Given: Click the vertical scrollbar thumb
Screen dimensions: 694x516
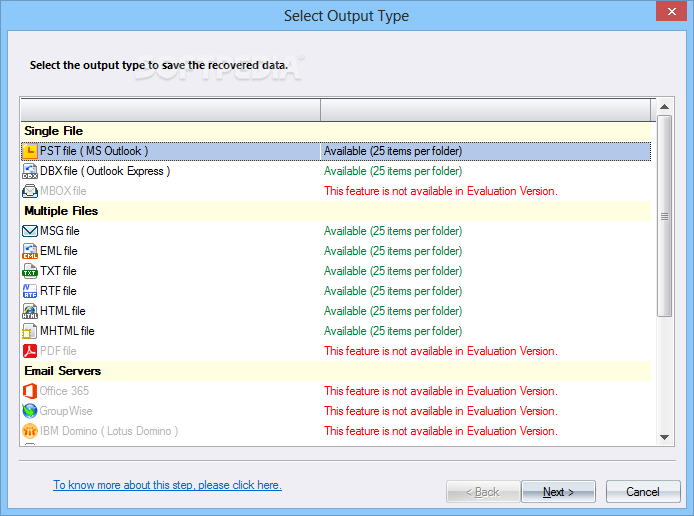Looking at the screenshot, I should coord(664,216).
